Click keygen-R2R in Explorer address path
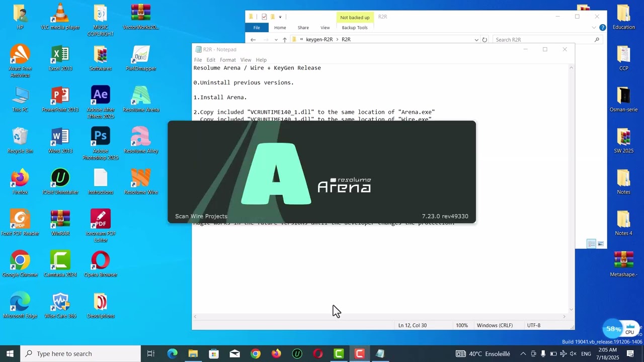This screenshot has width=644, height=362. pos(319,39)
